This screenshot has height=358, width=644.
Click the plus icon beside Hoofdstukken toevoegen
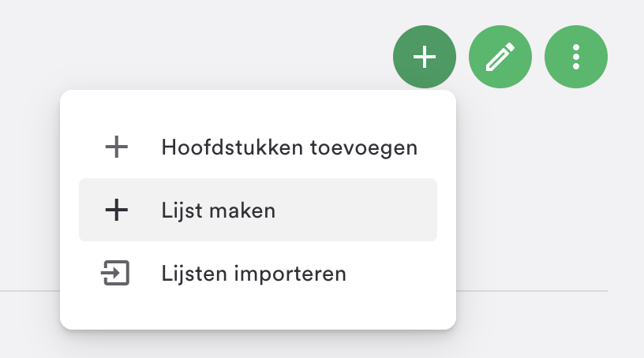point(117,147)
